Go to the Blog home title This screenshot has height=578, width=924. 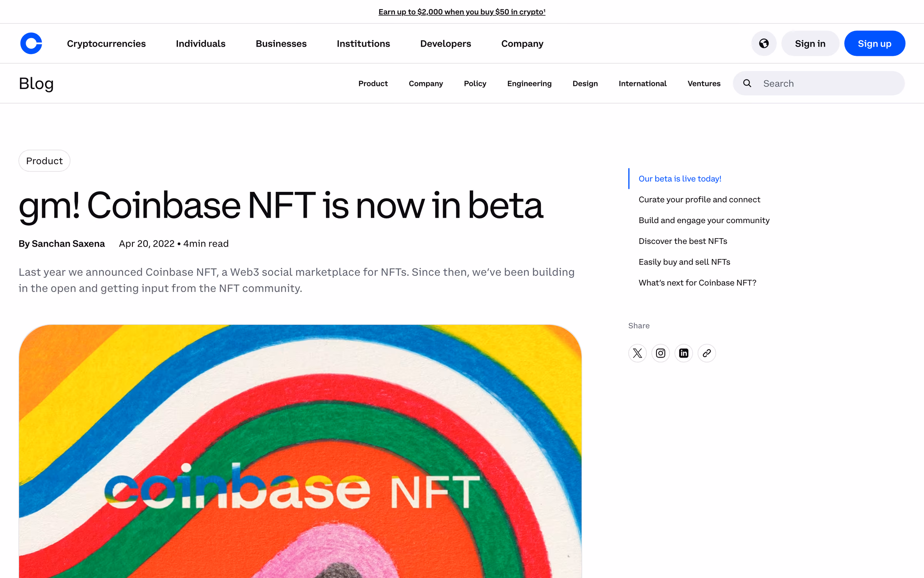click(36, 84)
